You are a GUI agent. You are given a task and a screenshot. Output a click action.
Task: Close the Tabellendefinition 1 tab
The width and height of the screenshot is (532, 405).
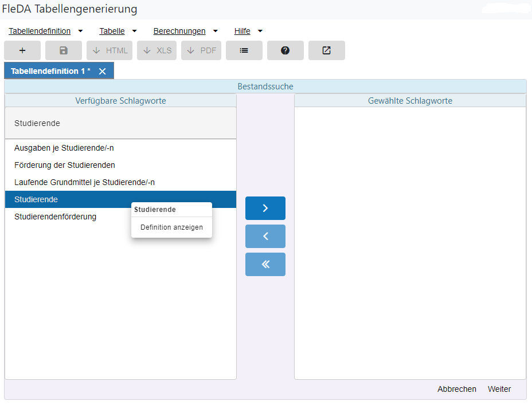click(103, 71)
